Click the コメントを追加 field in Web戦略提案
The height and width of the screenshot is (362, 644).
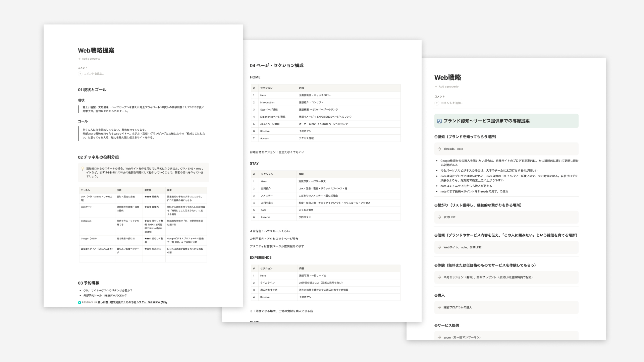click(94, 74)
